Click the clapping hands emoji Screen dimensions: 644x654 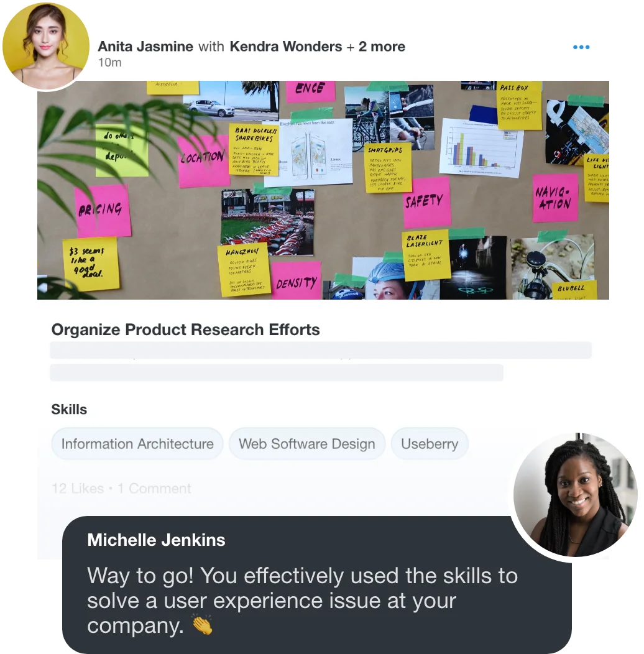(202, 625)
